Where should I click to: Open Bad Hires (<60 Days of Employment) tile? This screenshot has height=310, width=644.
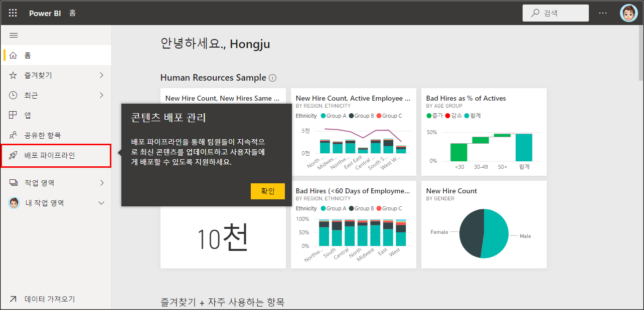(354, 224)
